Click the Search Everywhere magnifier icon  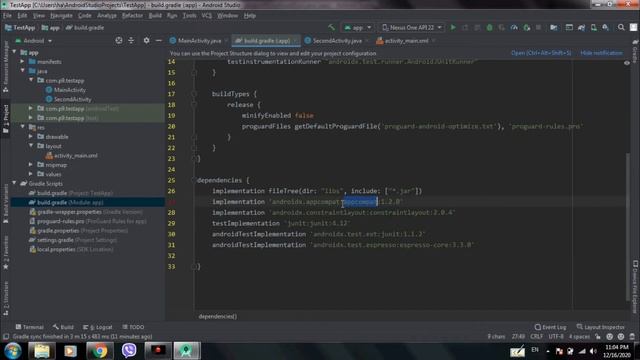[621, 27]
